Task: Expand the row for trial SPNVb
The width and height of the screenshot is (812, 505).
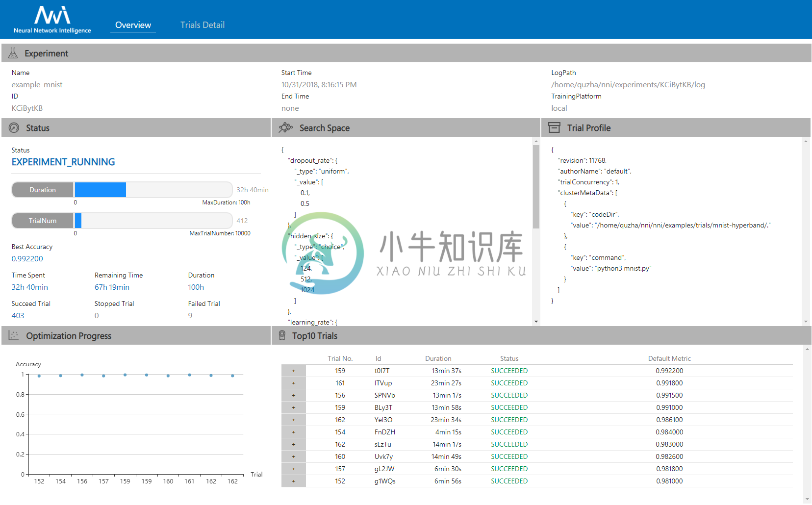Action: 294,395
